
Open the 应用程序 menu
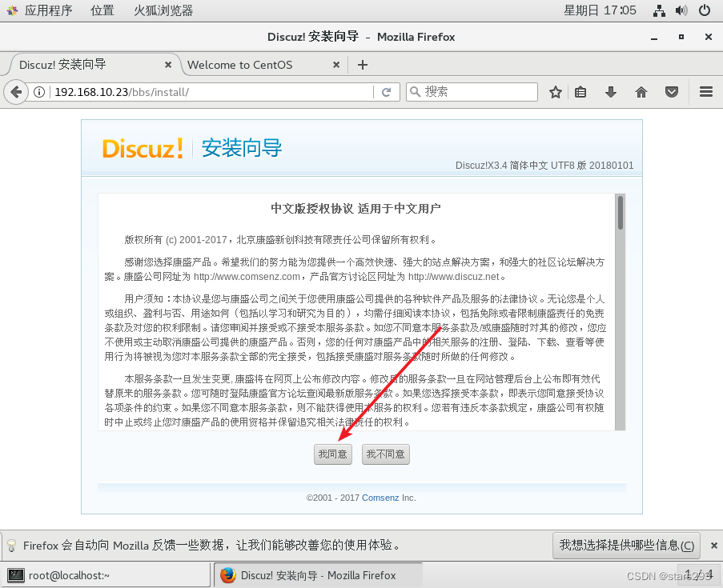pyautogui.click(x=48, y=10)
